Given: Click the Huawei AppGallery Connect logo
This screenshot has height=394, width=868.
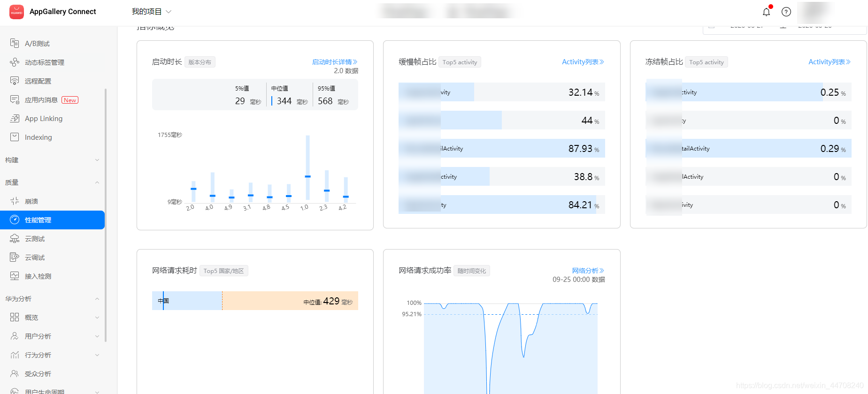Looking at the screenshot, I should (x=17, y=12).
